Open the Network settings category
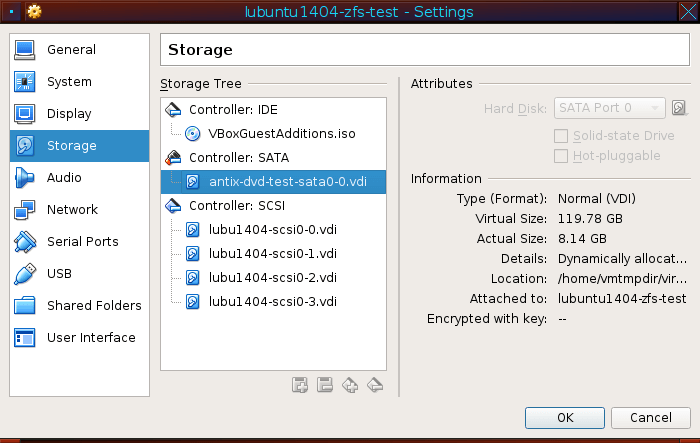The height and width of the screenshot is (443, 700). [x=79, y=209]
